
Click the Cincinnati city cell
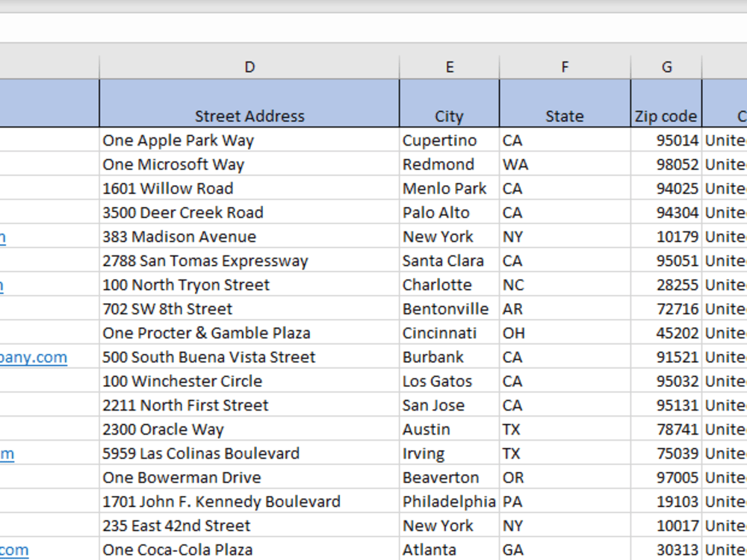point(449,332)
